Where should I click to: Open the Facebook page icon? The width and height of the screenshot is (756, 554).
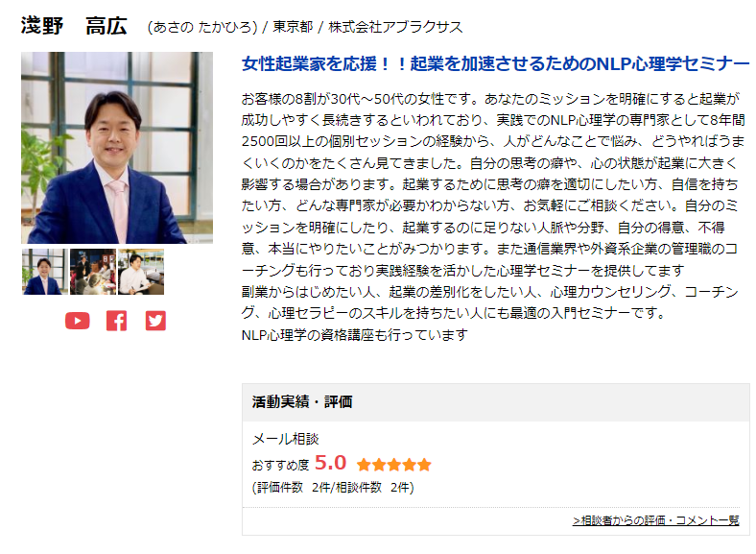tap(117, 321)
